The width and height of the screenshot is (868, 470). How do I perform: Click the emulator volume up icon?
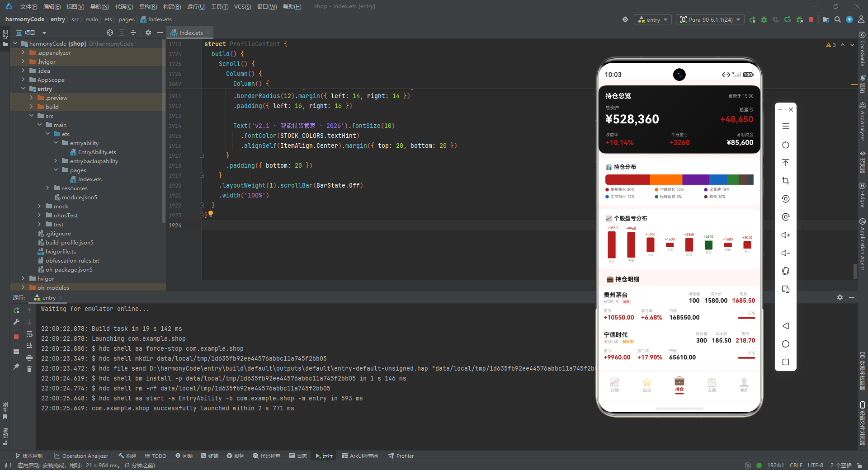tap(786, 235)
